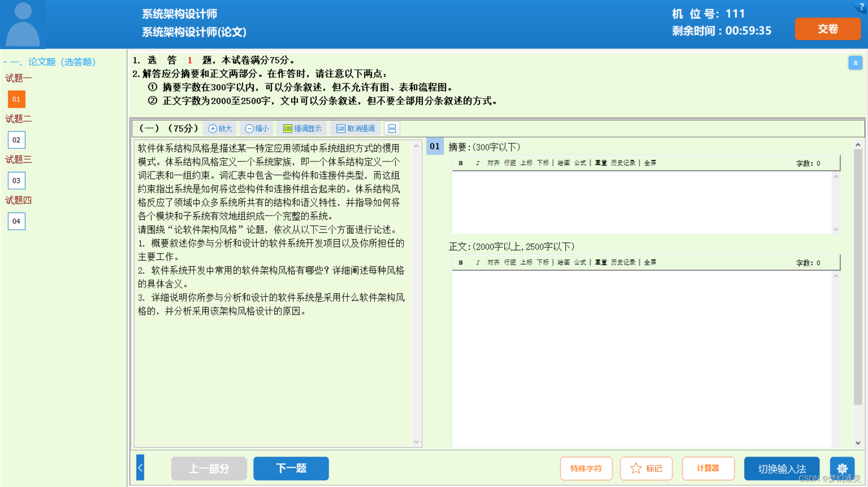
Task: Open the 计算器 calculator
Action: click(708, 468)
